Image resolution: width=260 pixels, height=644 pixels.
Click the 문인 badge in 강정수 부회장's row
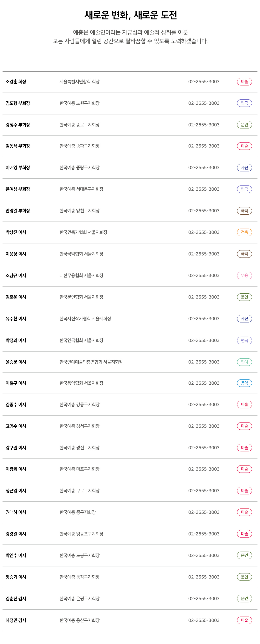tap(244, 125)
